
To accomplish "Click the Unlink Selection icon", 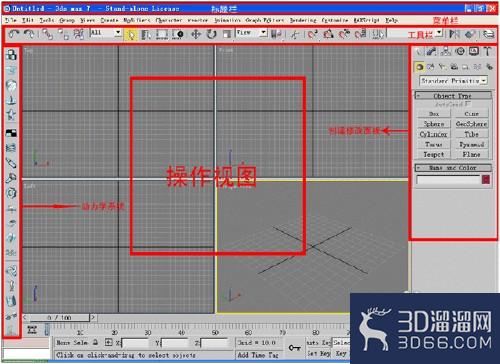I will coord(63,34).
